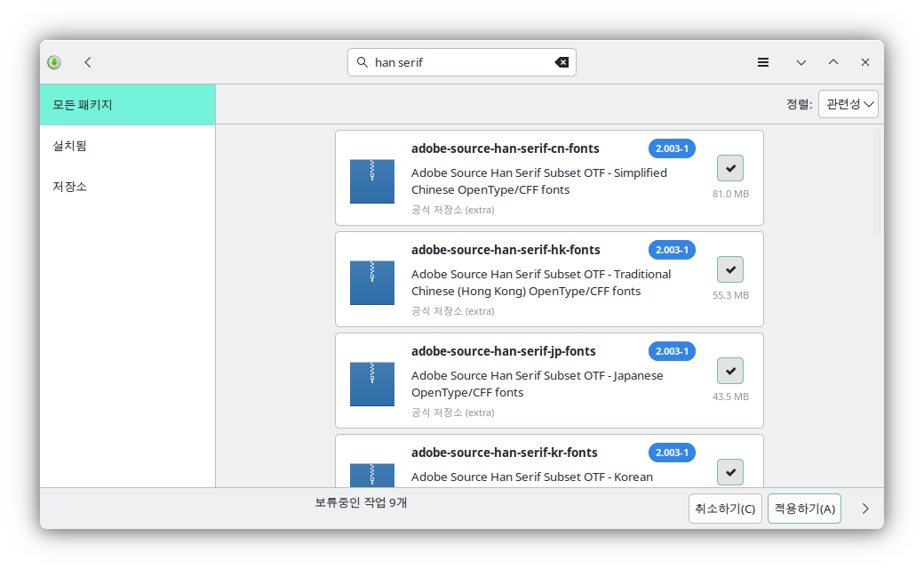The width and height of the screenshot is (924, 569).
Task: Click the 43.5 MB size label
Action: (730, 397)
